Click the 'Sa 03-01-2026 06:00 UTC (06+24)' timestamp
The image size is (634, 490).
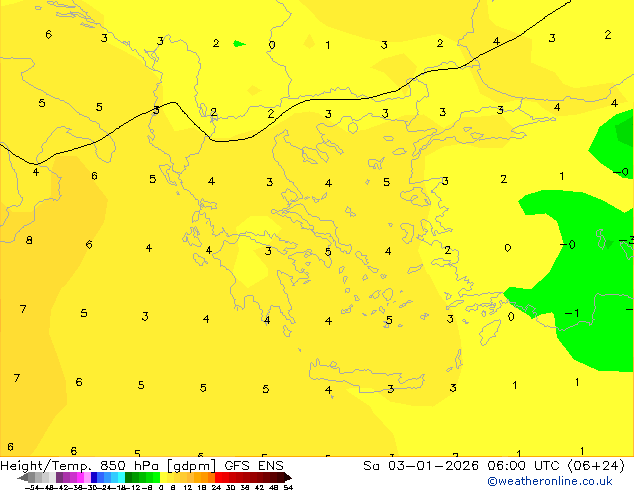[494, 466]
